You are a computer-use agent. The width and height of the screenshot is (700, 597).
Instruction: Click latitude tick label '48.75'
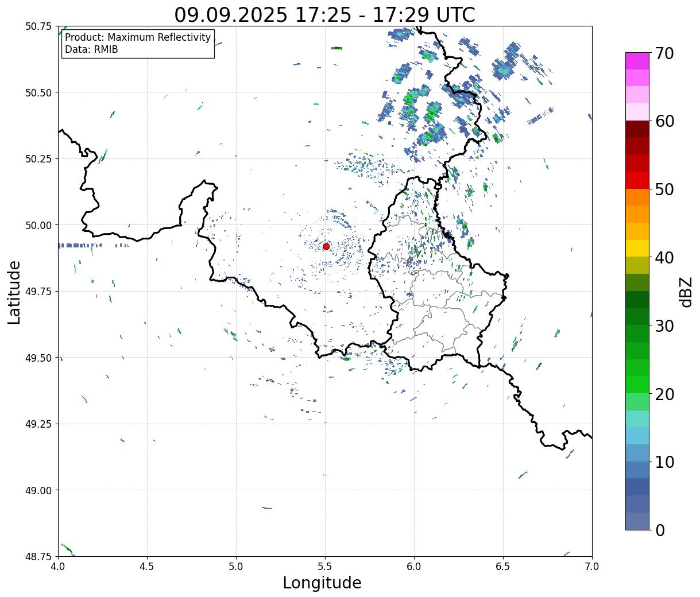pos(38,557)
